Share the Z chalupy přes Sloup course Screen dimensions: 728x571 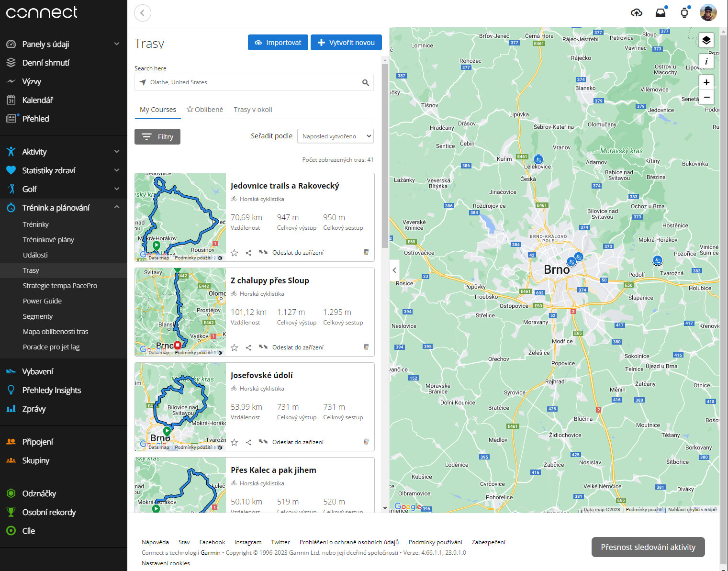pyautogui.click(x=248, y=347)
